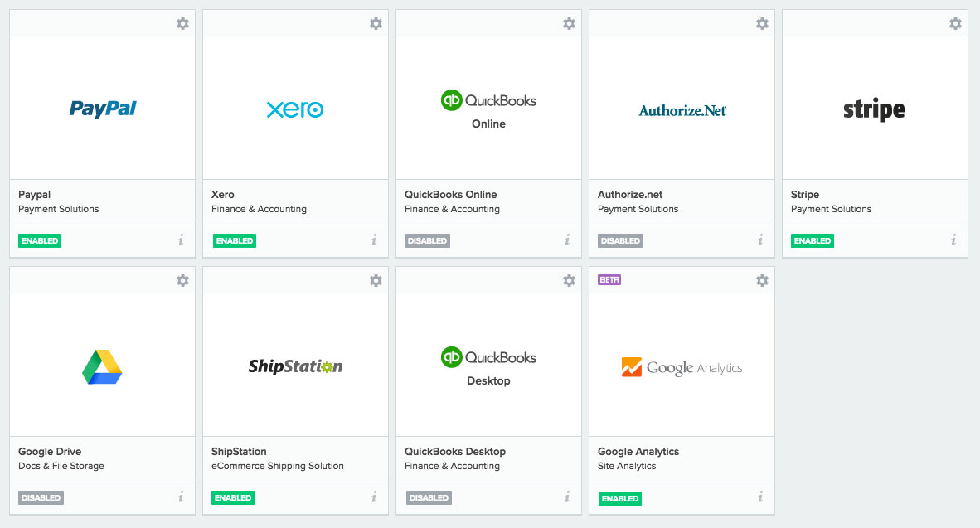Click 'Finance & Accounting' under Xero

(259, 209)
